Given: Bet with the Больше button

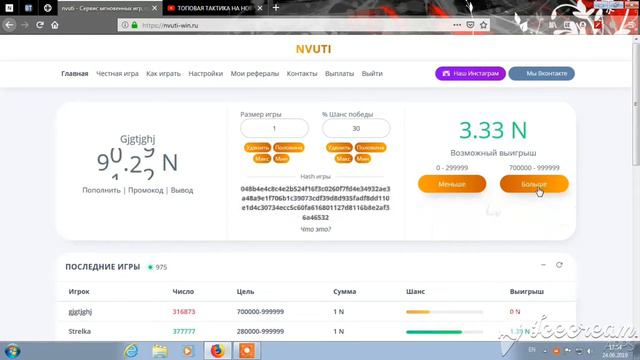Looking at the screenshot, I should [x=534, y=184].
